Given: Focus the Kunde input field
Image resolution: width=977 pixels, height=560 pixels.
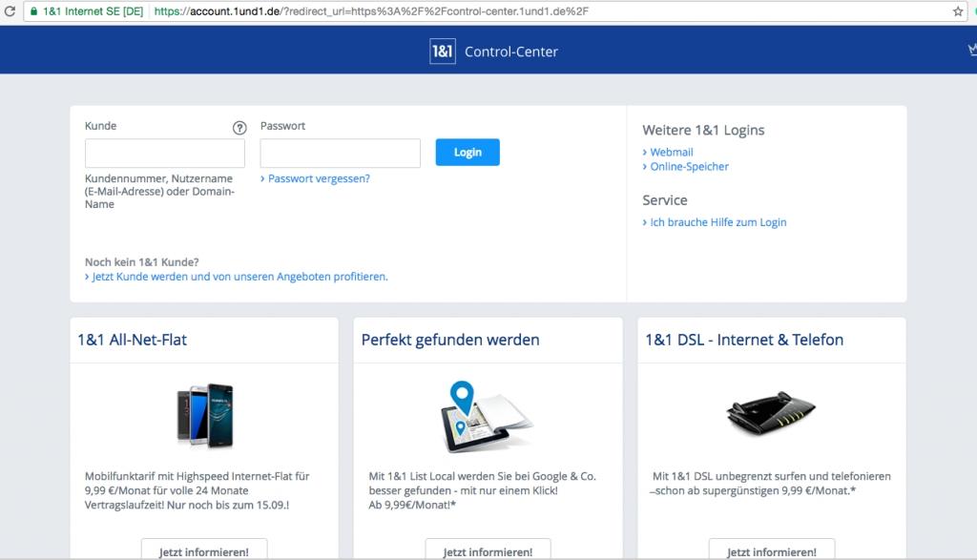Looking at the screenshot, I should click(164, 154).
